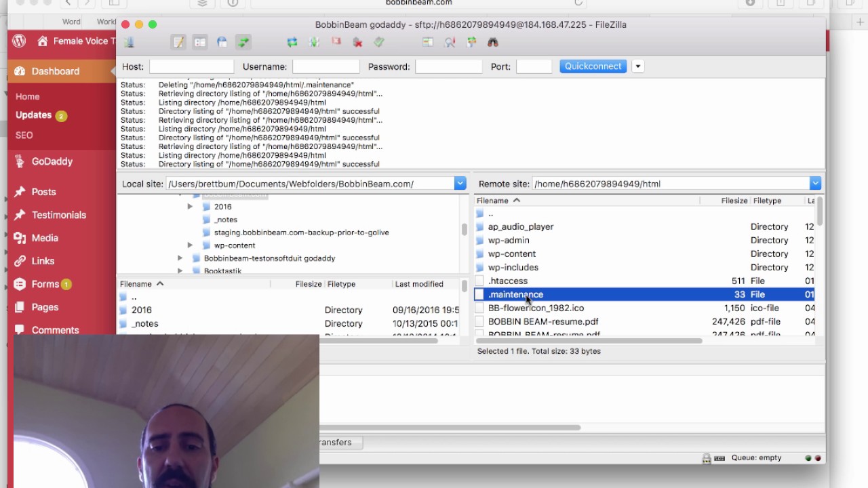Open the Local site path dropdown
This screenshot has height=488, width=868.
(x=460, y=184)
